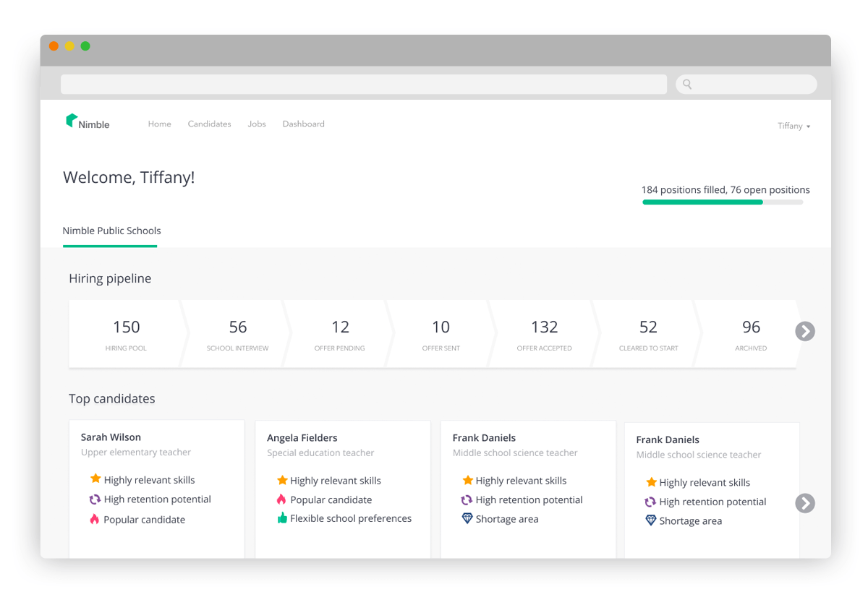This screenshot has width=868, height=605.
Task: Click the browser address bar field
Action: [x=363, y=85]
